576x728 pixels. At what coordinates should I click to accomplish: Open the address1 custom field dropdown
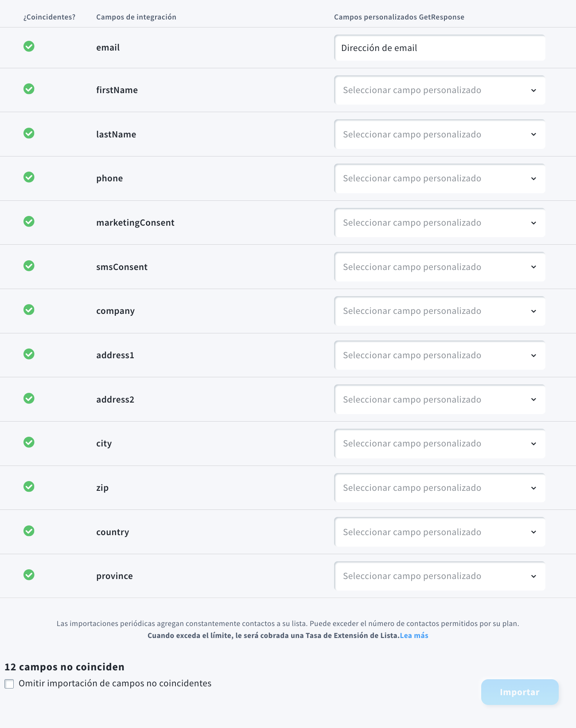click(440, 355)
